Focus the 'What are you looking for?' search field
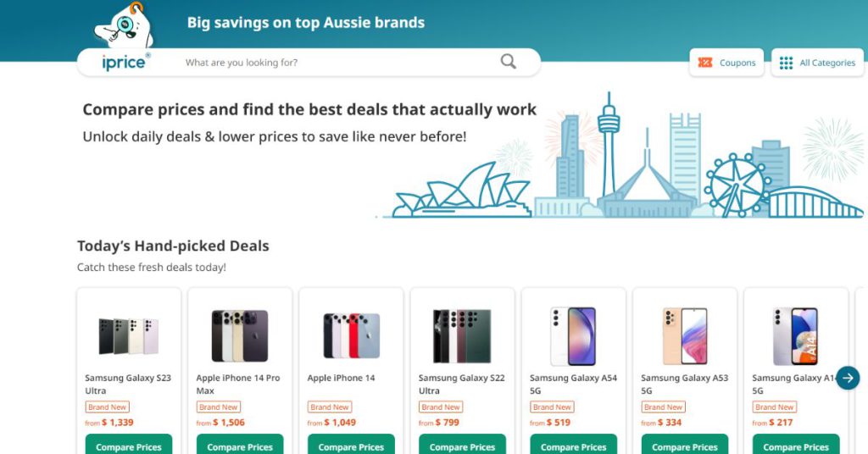The height and width of the screenshot is (454, 868). click(x=337, y=63)
